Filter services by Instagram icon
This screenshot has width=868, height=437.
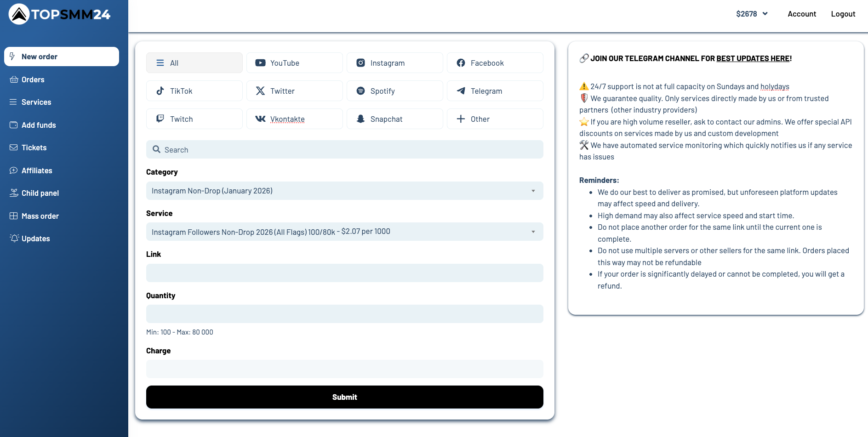(361, 63)
